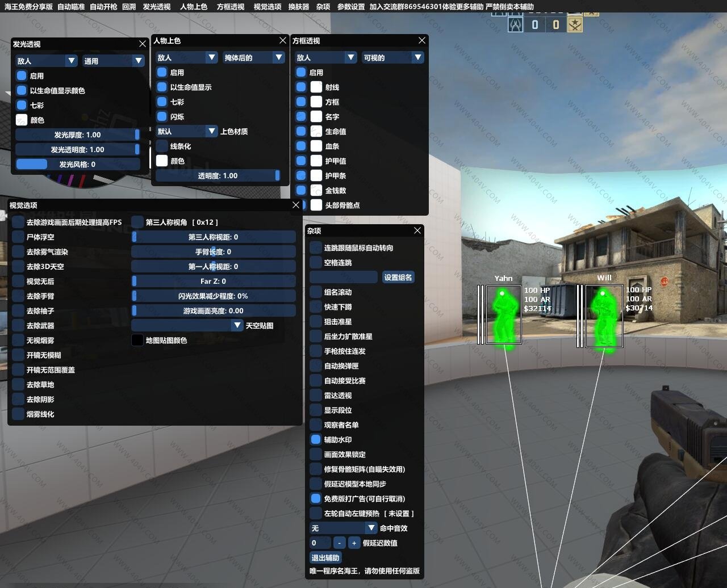Image resolution: width=727 pixels, height=588 pixels.
Task: Close the 视觉选项 panel
Action: 296,205
